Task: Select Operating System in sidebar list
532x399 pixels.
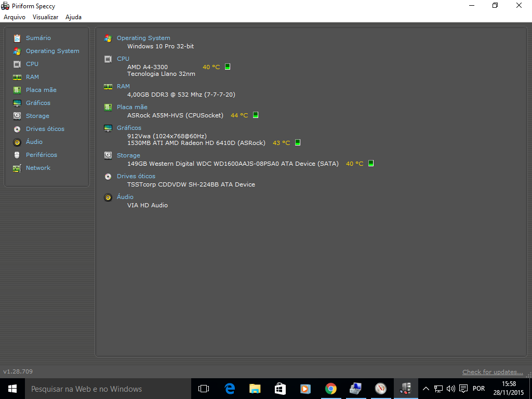Action: (52, 51)
